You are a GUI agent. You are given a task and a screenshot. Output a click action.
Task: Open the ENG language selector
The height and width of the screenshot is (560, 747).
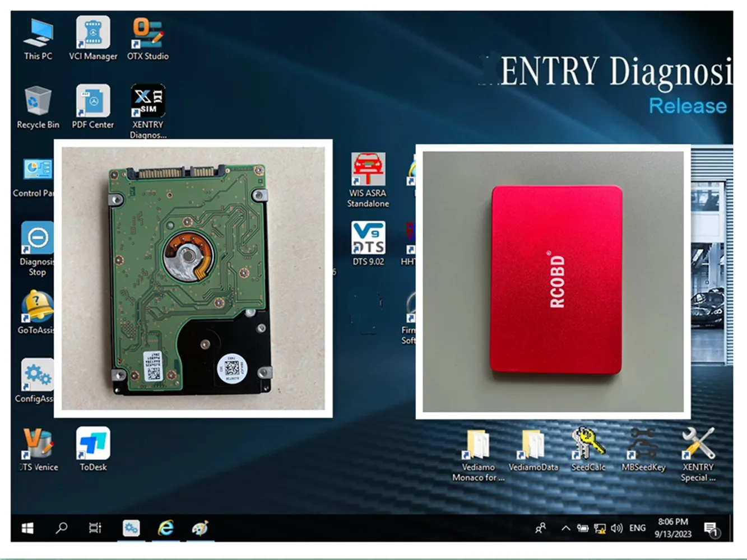[x=637, y=527]
